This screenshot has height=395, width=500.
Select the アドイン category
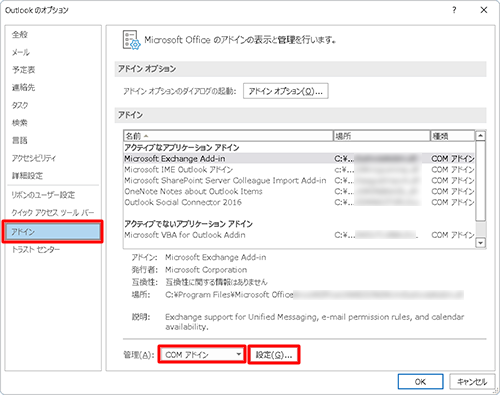click(x=53, y=231)
